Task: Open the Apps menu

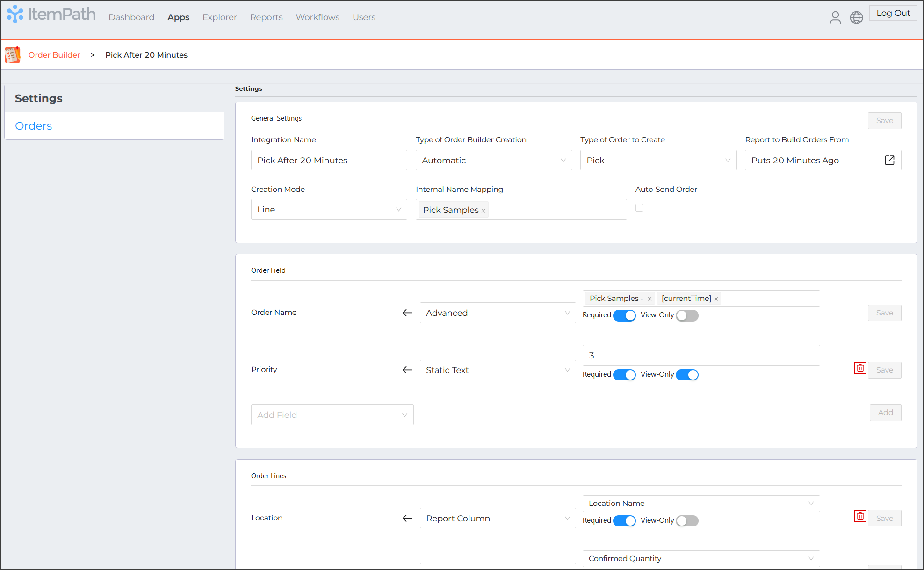Action: pyautogui.click(x=179, y=17)
